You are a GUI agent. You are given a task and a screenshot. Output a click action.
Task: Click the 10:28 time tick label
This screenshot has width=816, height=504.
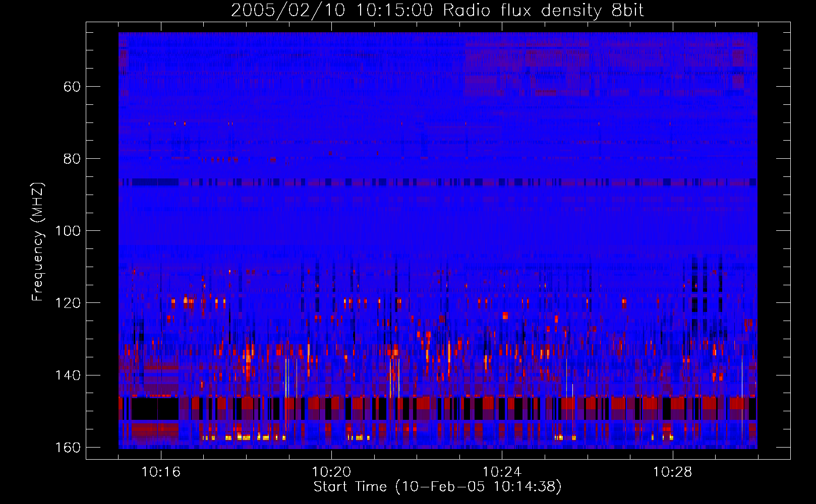pyautogui.click(x=672, y=472)
